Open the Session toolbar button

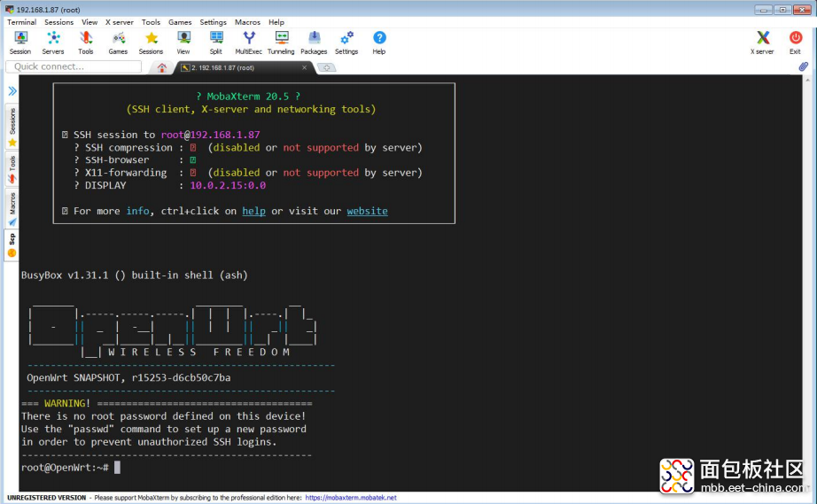20,43
